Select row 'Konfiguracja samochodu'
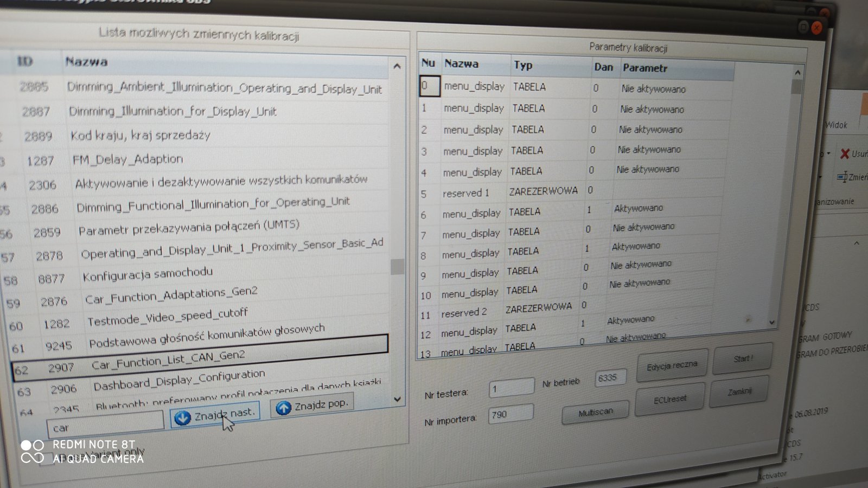 (x=147, y=274)
